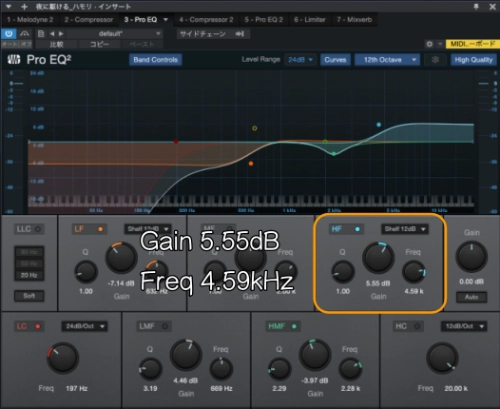The height and width of the screenshot is (409, 500).
Task: Adjust the HF band Freq knob
Action: (414, 272)
